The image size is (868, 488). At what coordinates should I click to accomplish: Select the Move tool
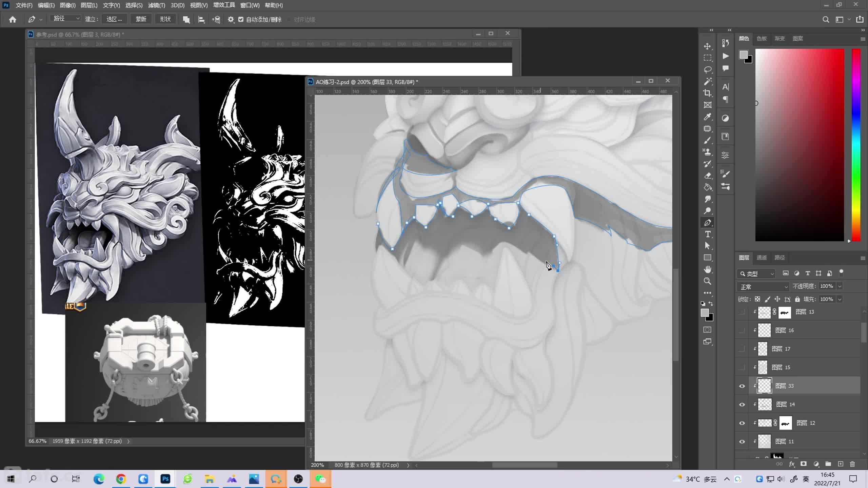[x=707, y=46]
